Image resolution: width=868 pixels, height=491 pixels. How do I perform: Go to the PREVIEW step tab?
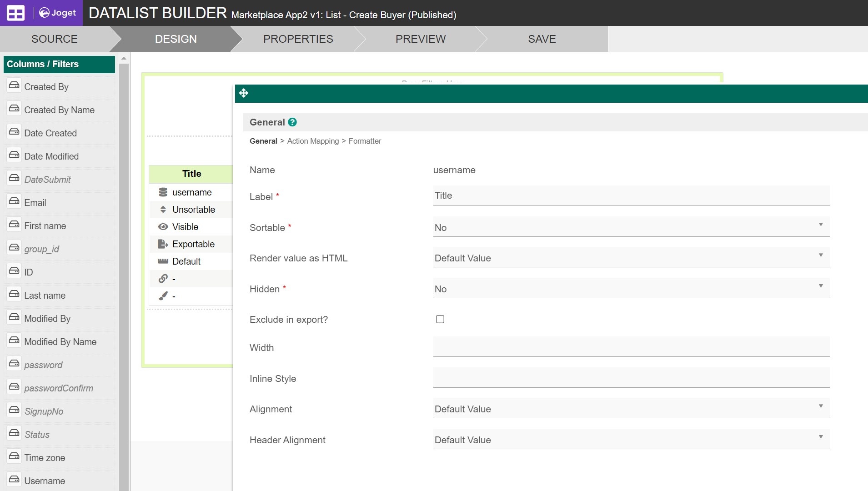click(x=420, y=39)
